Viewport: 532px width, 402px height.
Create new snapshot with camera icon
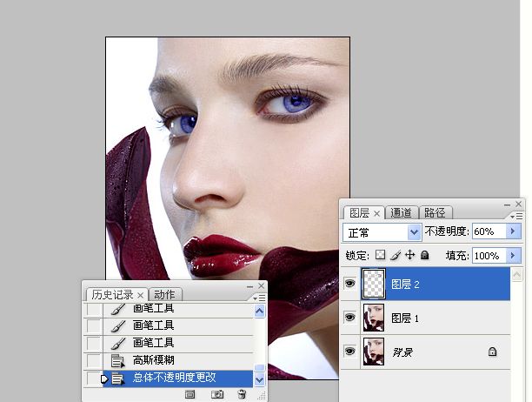click(x=217, y=394)
